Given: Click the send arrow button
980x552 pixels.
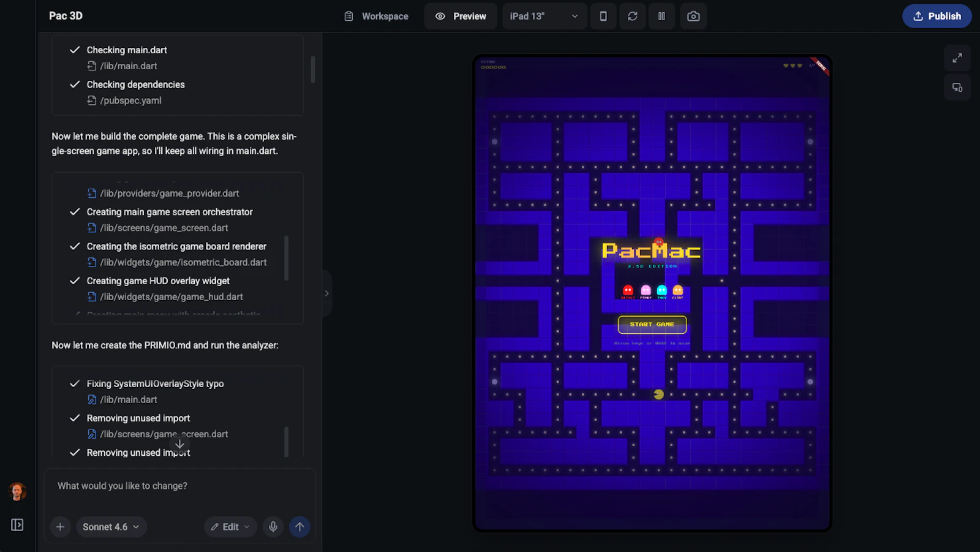Looking at the screenshot, I should (x=300, y=527).
